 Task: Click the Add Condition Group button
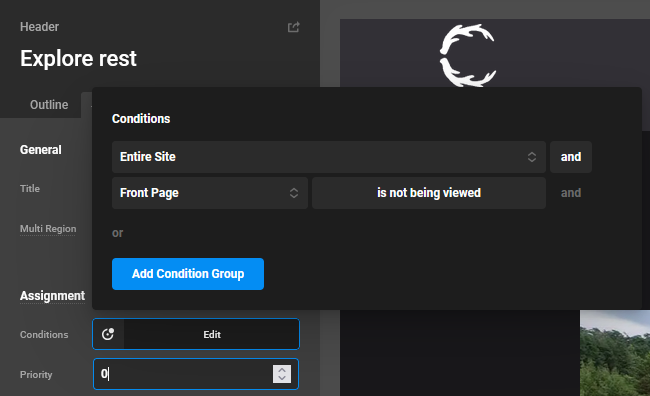[188, 274]
